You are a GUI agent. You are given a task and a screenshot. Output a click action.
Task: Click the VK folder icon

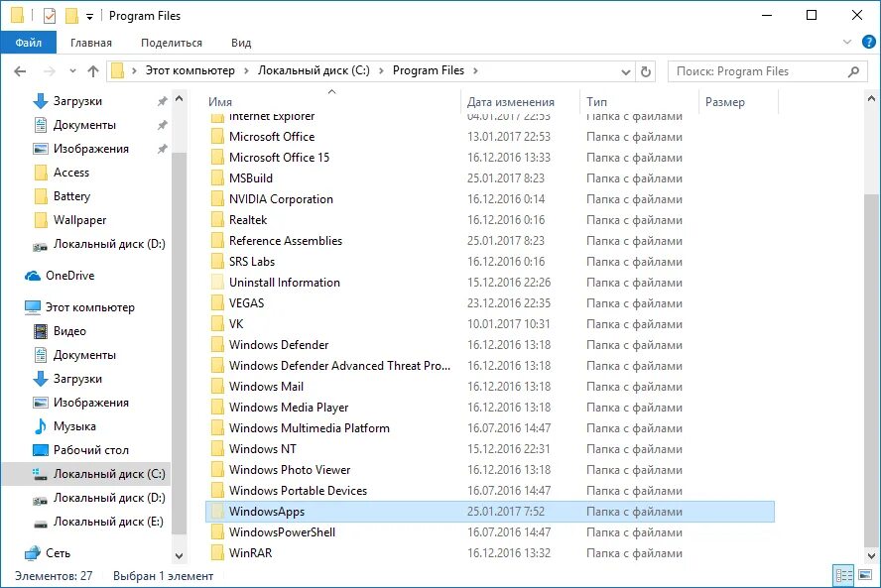[217, 323]
